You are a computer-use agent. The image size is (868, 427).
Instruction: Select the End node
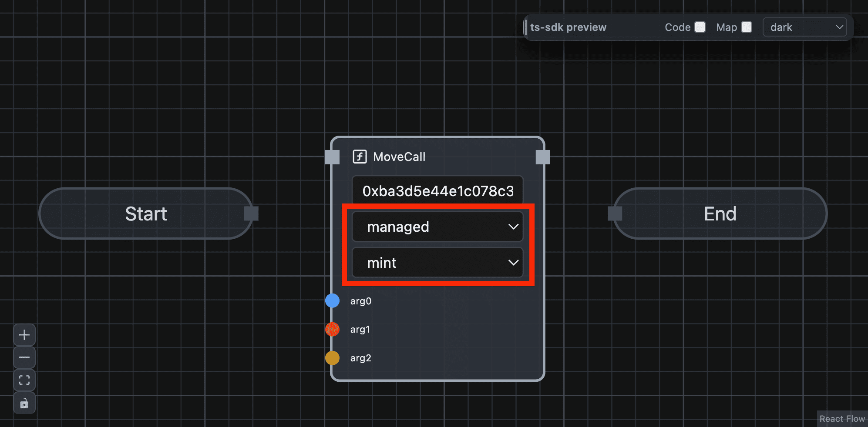tap(720, 213)
